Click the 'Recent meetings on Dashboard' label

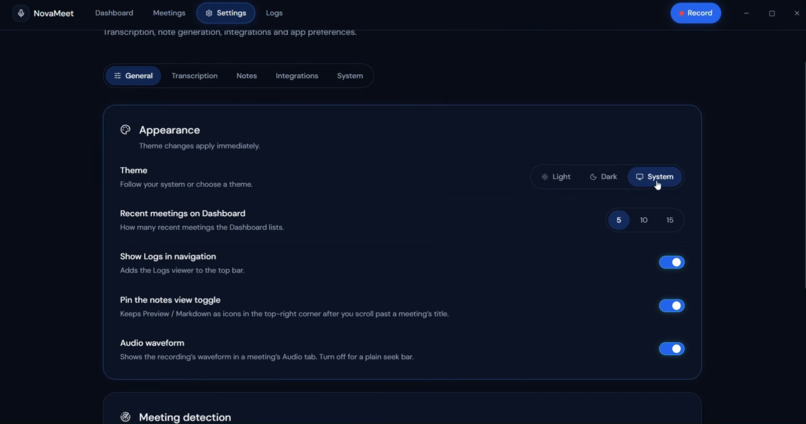(182, 213)
